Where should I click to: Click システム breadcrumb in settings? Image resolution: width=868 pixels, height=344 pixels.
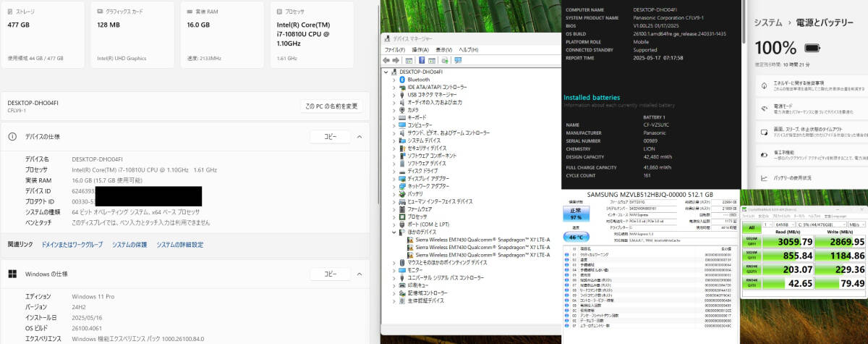[768, 22]
